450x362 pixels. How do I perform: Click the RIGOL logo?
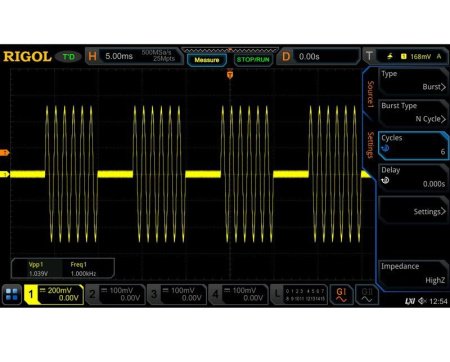(27, 57)
